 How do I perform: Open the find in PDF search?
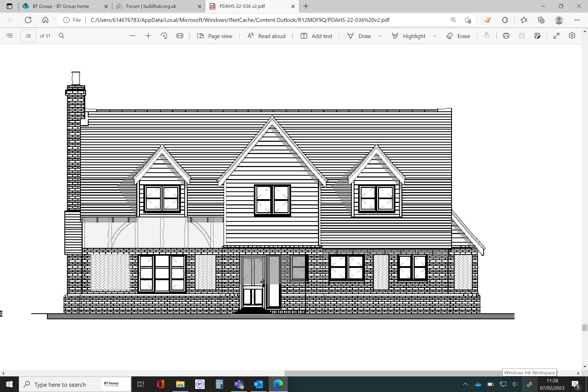(x=62, y=36)
